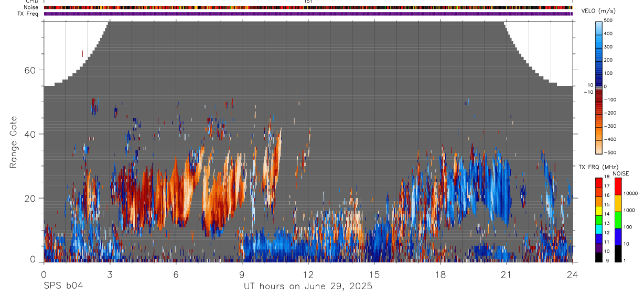Image resolution: width=644 pixels, height=297 pixels.
Task: Click the '300' tick on the velocity bar
Action: coord(609,47)
